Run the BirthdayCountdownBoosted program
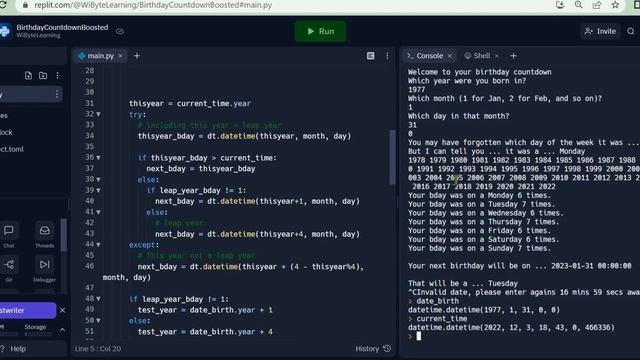This screenshot has height=360, width=640. click(320, 31)
